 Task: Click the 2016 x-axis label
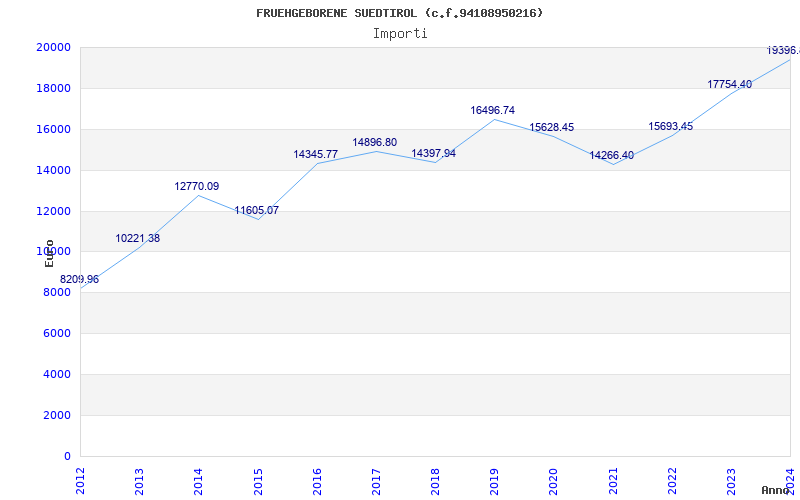(317, 481)
